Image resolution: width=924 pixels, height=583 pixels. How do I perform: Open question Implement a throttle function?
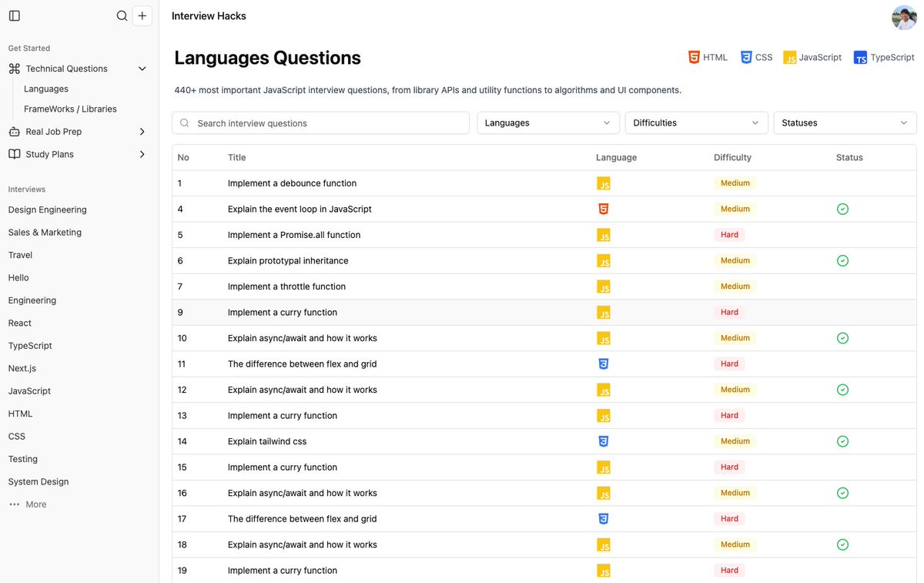pyautogui.click(x=286, y=286)
